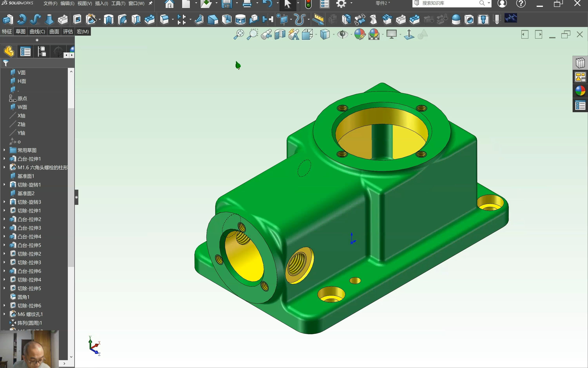Toggle the side panel collapse handle
This screenshot has width=588, height=368.
click(76, 197)
